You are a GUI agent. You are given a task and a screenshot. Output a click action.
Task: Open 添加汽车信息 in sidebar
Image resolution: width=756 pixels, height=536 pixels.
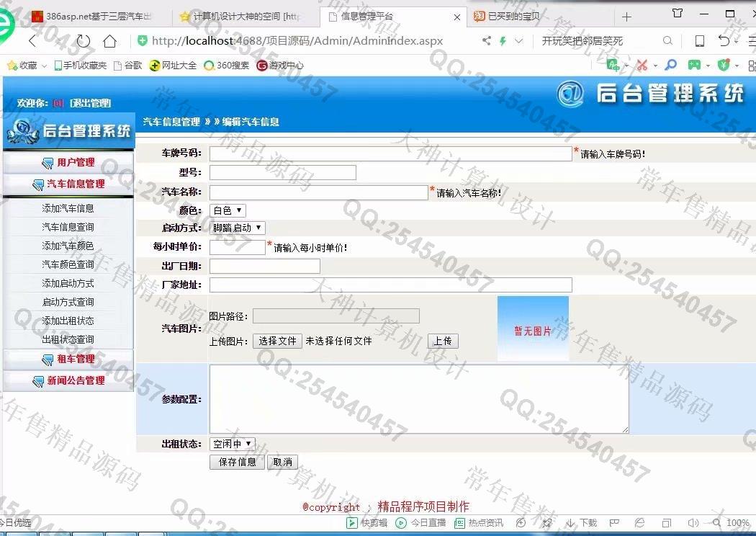(68, 208)
